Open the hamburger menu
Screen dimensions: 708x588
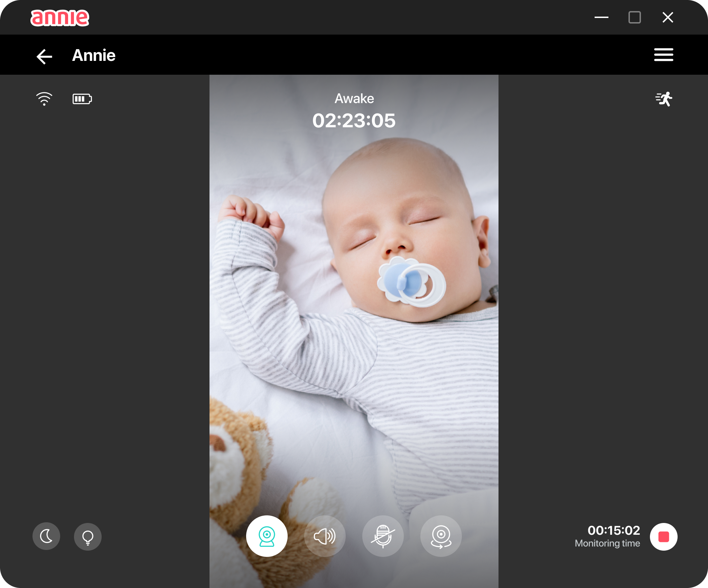tap(663, 55)
